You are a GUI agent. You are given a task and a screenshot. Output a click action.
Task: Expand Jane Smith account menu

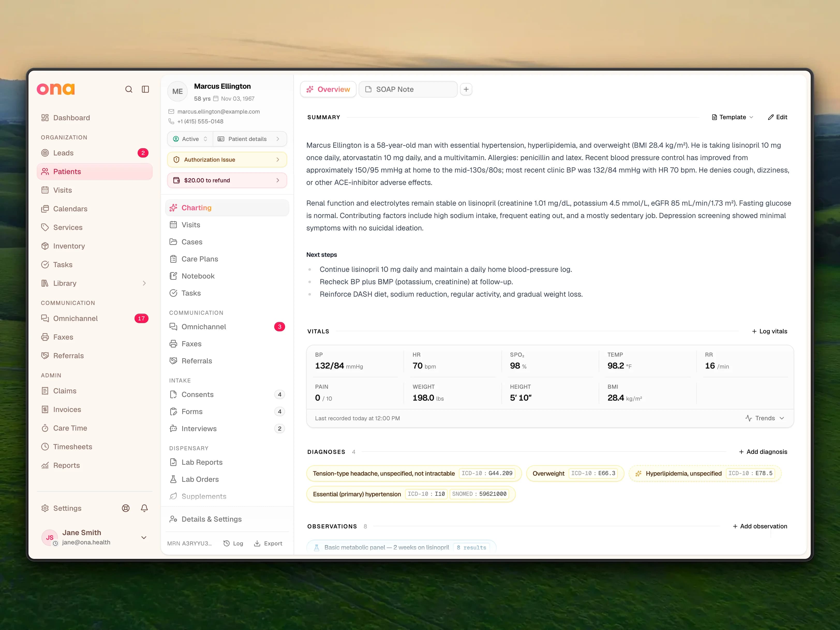[x=144, y=537]
